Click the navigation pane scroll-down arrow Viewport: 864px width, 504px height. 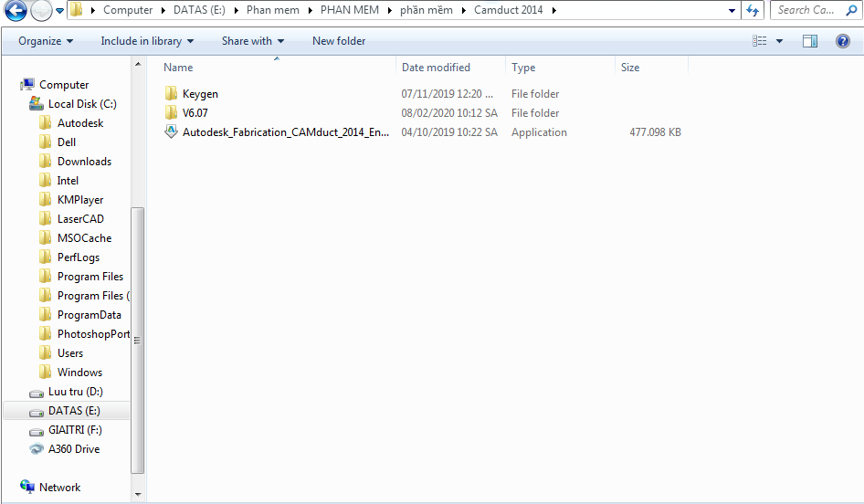pyautogui.click(x=138, y=494)
